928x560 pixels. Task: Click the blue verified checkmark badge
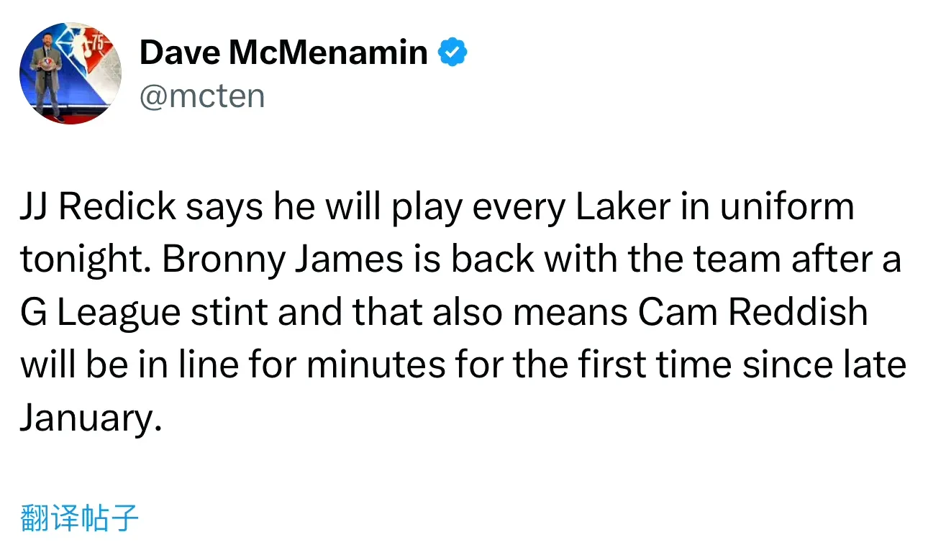pos(453,52)
